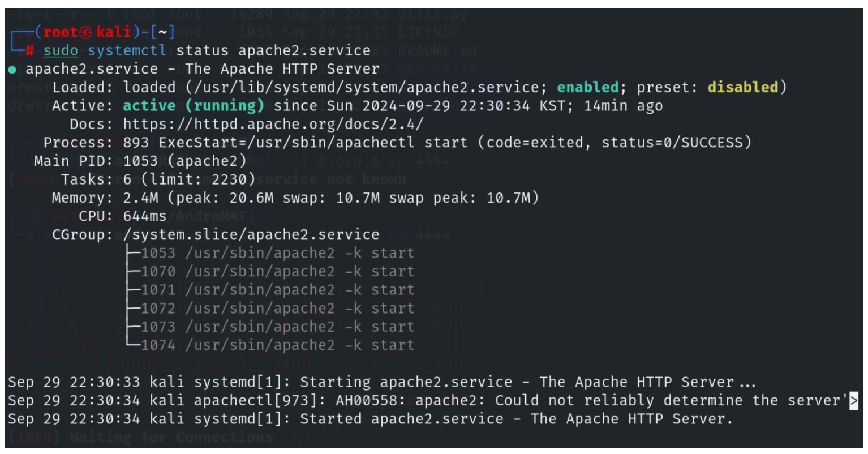Click the line truncation arrow after "server'"
Viewport: 868px width, 454px height.
(854, 401)
